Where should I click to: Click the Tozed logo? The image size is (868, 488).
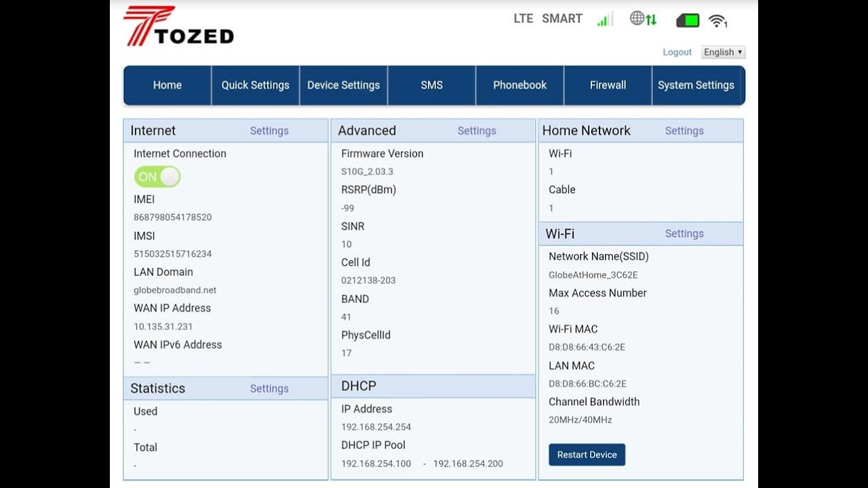tap(178, 27)
